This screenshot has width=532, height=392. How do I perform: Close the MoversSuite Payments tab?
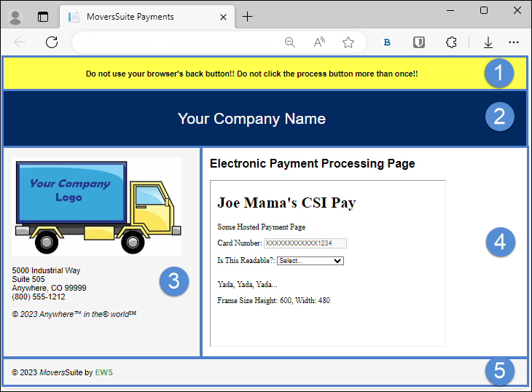[x=223, y=17]
